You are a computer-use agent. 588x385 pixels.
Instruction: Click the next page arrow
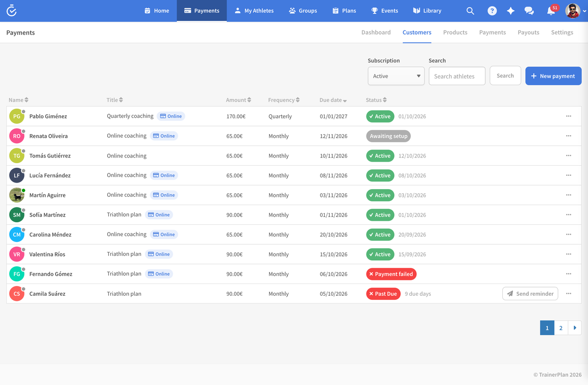pos(575,328)
